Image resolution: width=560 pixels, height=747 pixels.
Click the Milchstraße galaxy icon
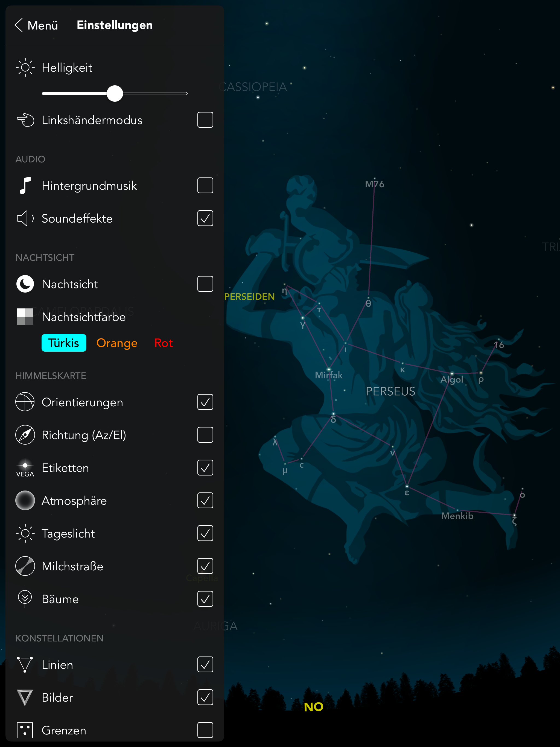[25, 566]
